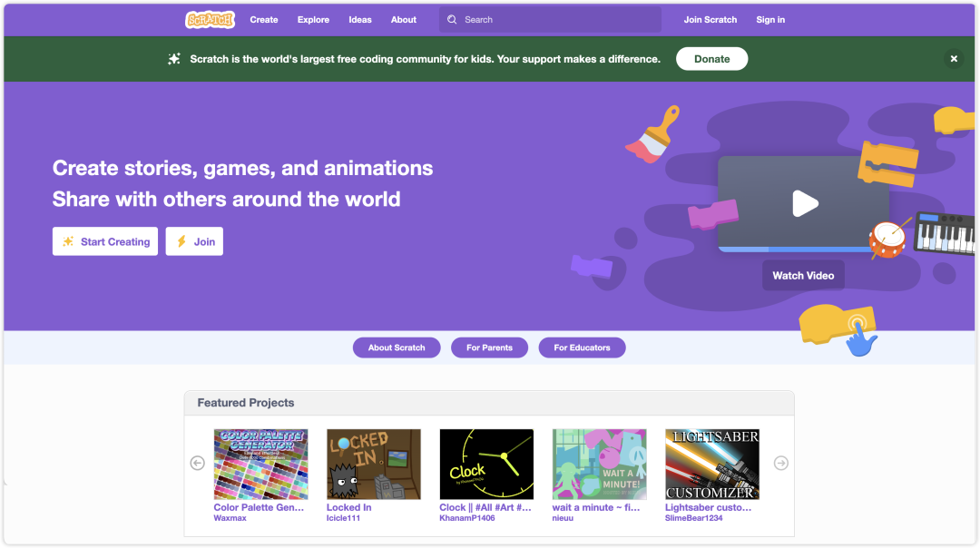Open the wait a minute project thumbnail

coord(600,465)
